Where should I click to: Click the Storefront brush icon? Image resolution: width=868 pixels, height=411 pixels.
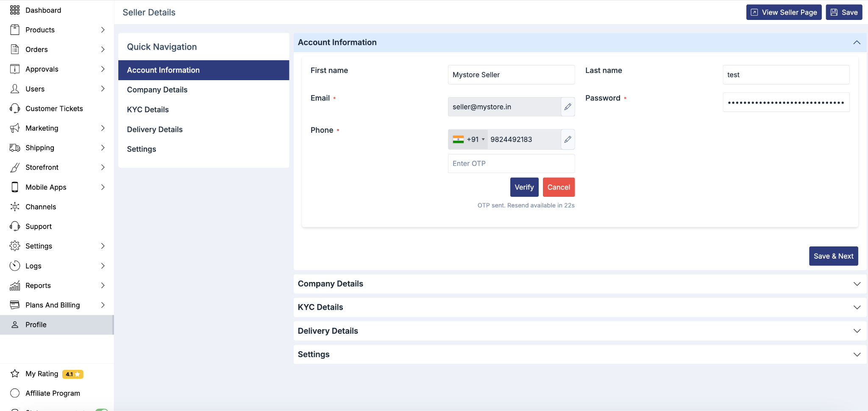pos(15,168)
